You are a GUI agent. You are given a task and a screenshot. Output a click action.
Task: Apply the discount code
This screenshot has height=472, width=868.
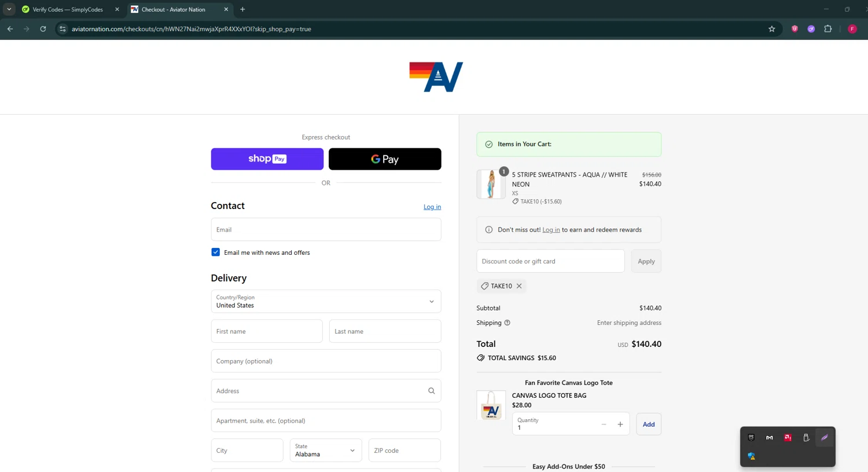(x=646, y=261)
